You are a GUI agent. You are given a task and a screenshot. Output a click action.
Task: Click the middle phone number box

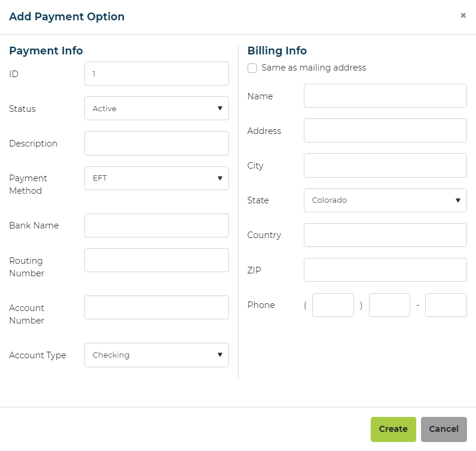389,305
